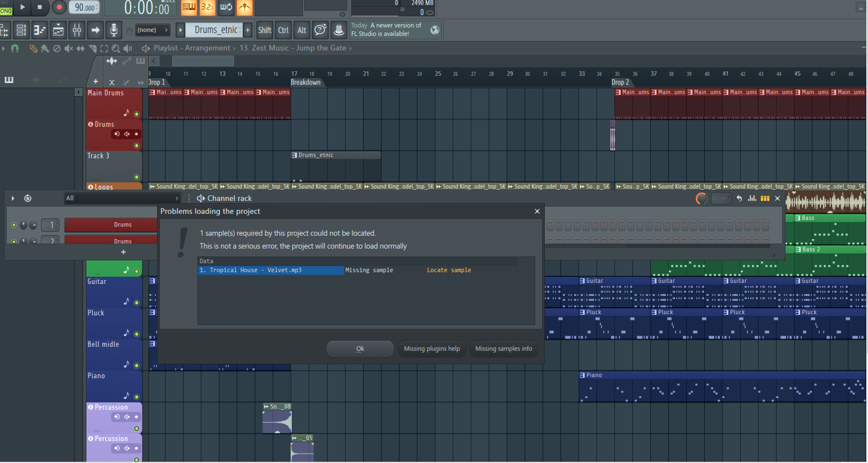Open the Mixer view icon
Image resolution: width=868 pixels, height=463 pixels.
pos(77,30)
